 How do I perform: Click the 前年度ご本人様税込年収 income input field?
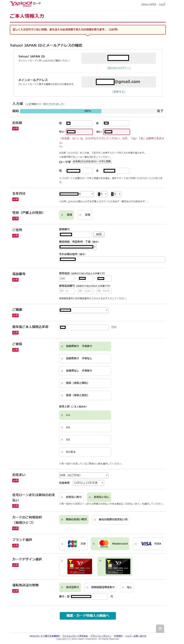pos(84,327)
